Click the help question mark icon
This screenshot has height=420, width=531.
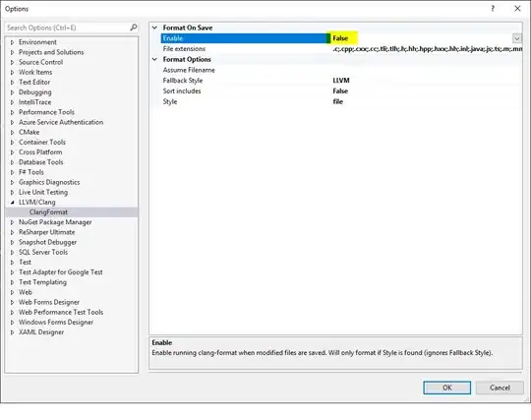click(x=493, y=9)
